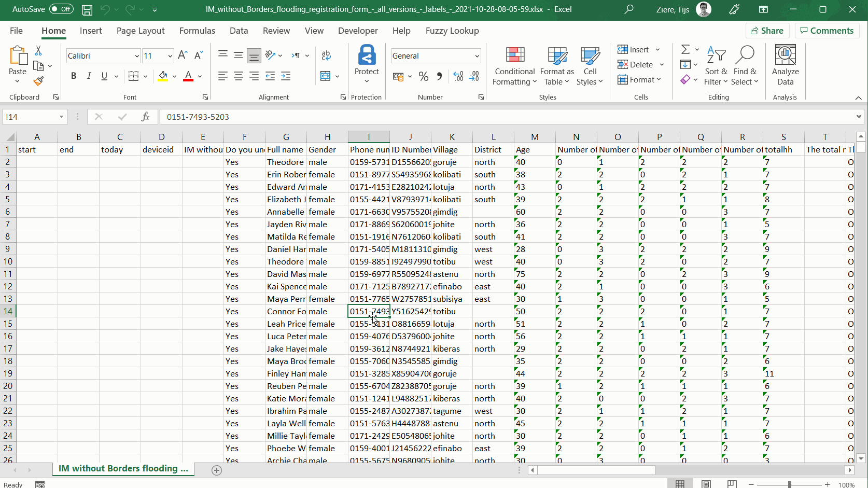Switch to the Formulas tab
The image size is (868, 488).
197,31
